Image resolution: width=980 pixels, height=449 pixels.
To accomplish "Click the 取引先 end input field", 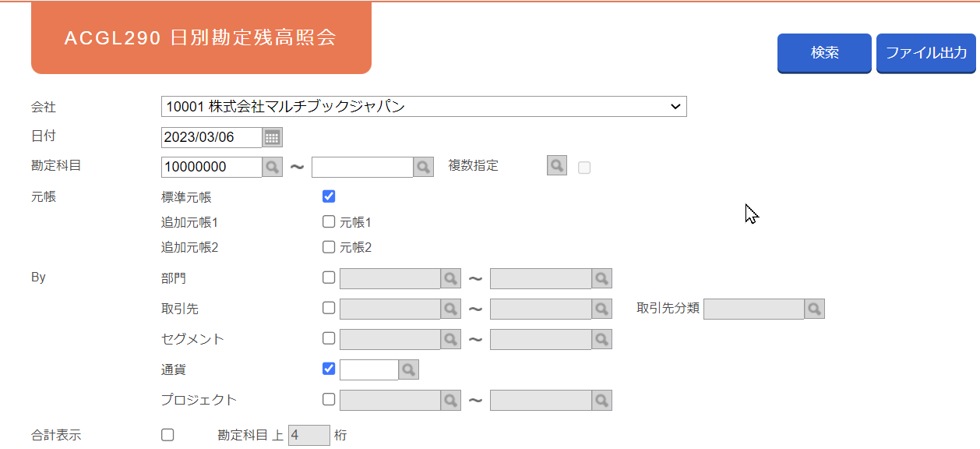I will coord(541,309).
